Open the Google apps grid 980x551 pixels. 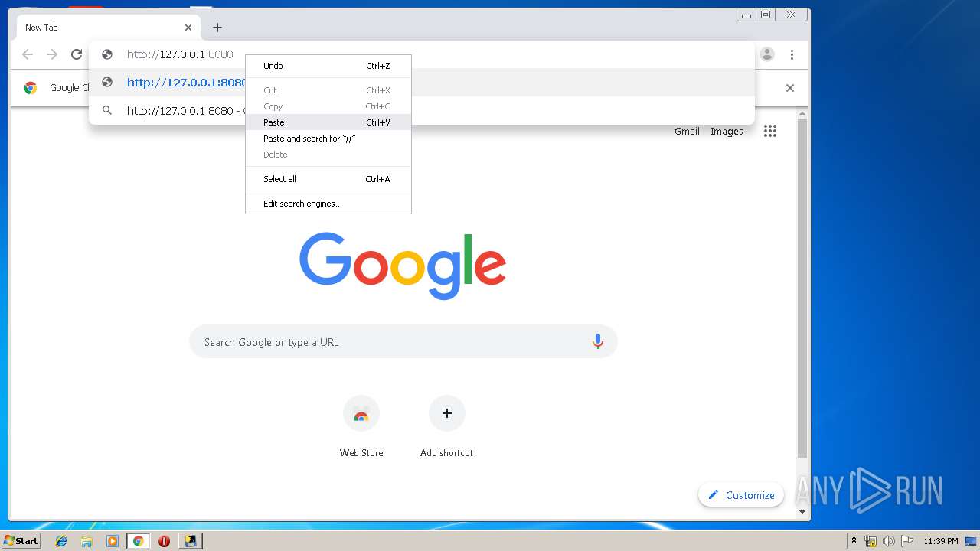point(770,131)
